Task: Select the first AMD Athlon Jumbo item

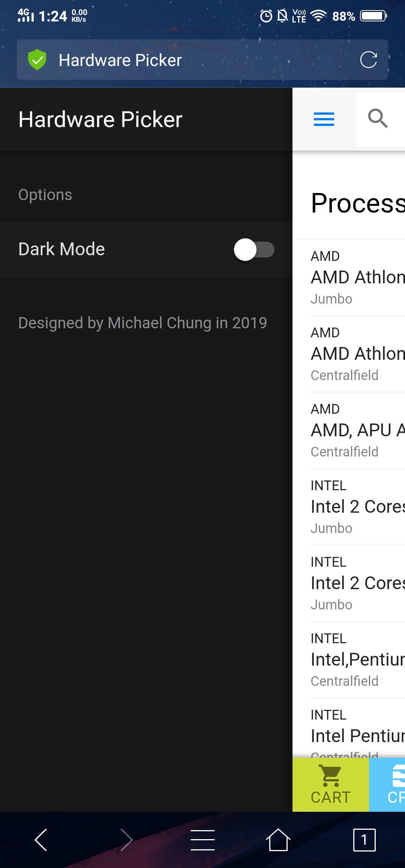Action: click(x=358, y=278)
